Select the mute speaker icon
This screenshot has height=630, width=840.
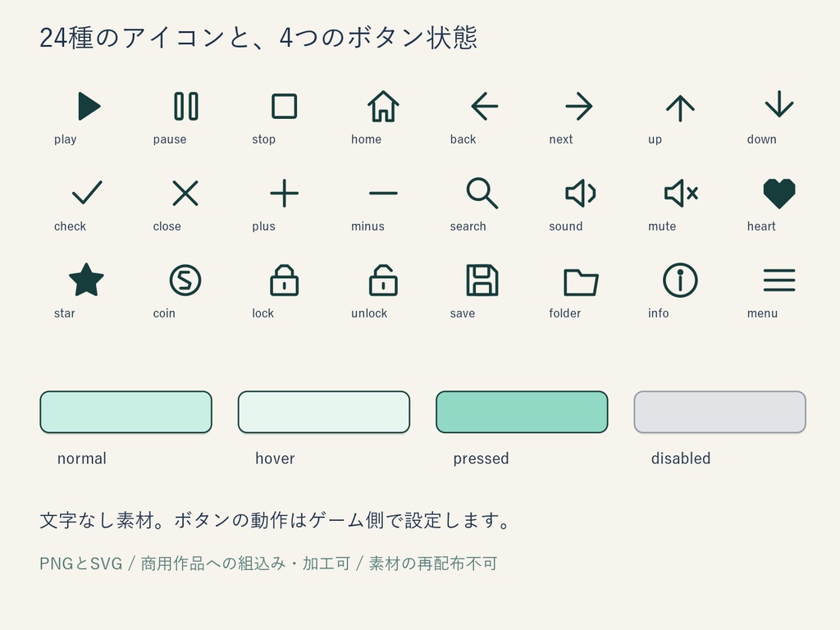(681, 193)
